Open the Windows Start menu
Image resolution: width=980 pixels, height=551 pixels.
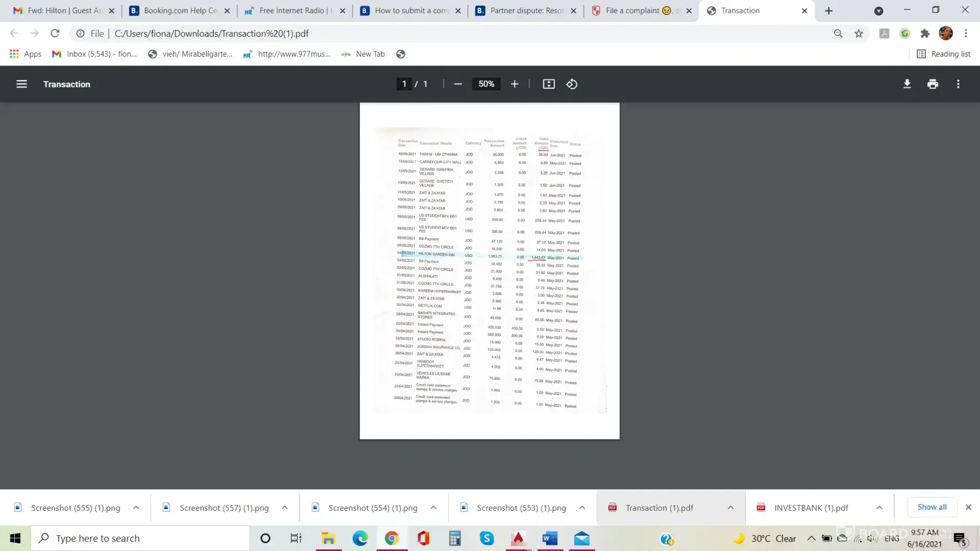click(15, 538)
